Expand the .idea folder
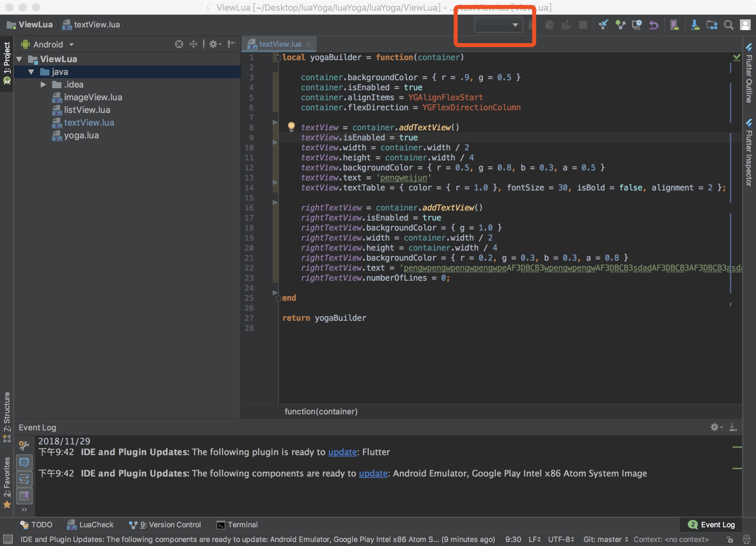The width and height of the screenshot is (756, 546). pos(43,85)
